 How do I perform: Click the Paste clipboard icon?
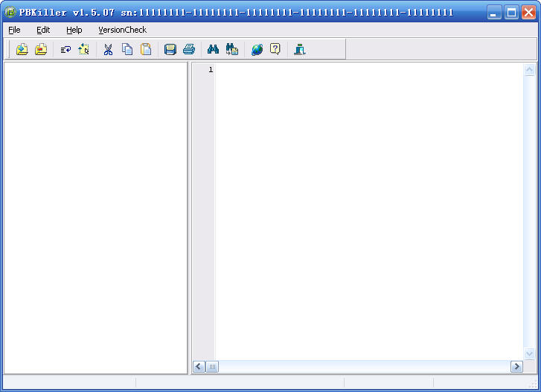tap(147, 49)
